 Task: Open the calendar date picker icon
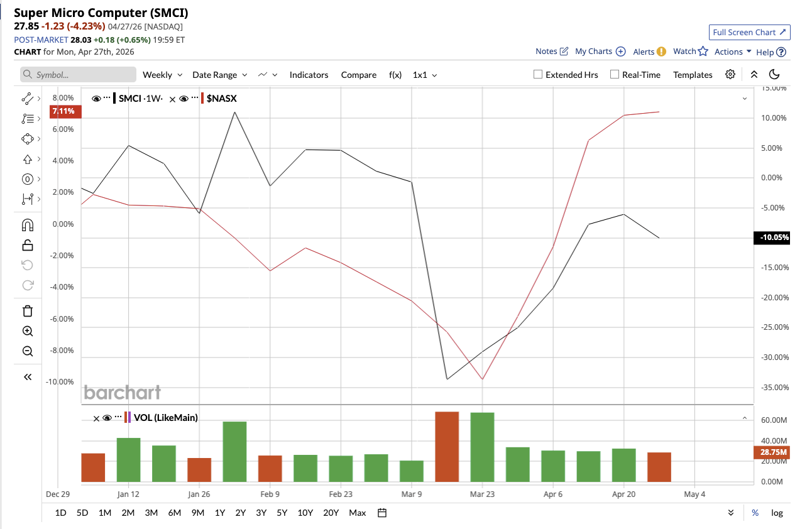click(x=381, y=513)
